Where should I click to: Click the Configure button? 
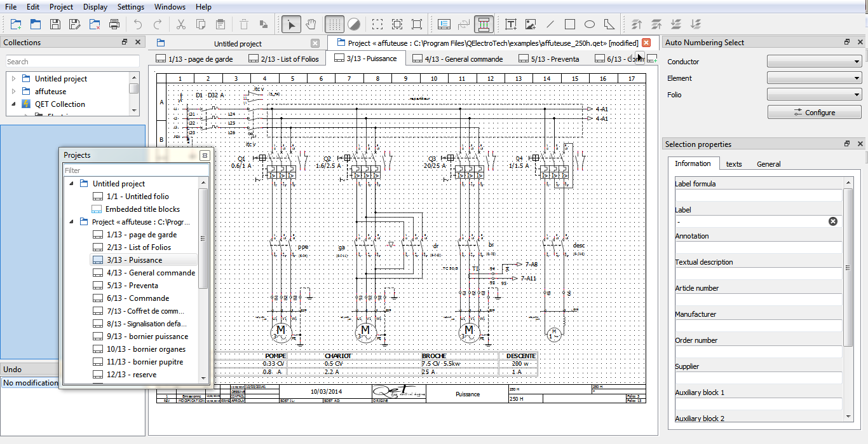tap(815, 112)
